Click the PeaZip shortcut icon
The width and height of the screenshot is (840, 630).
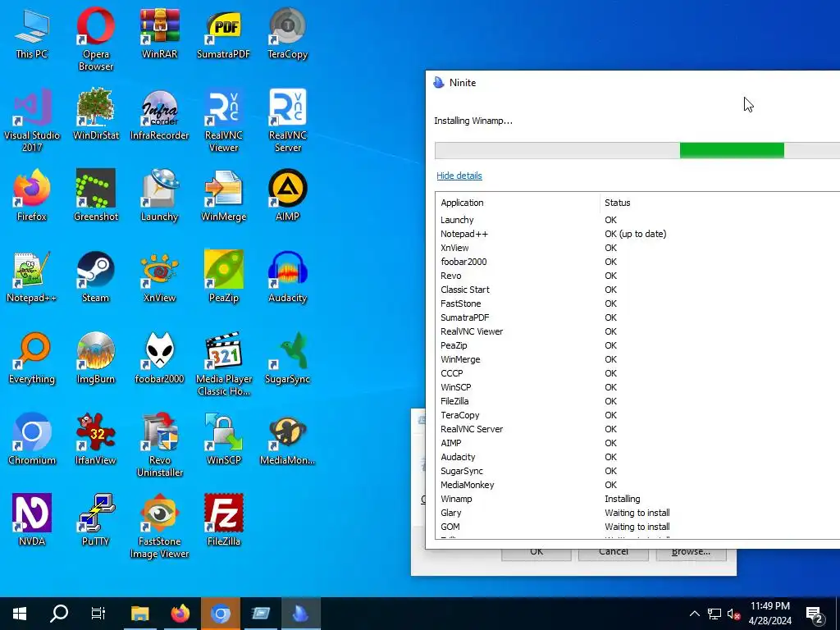tap(223, 276)
